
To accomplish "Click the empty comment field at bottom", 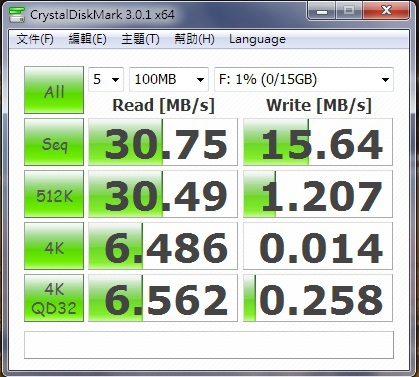I will coord(209,345).
